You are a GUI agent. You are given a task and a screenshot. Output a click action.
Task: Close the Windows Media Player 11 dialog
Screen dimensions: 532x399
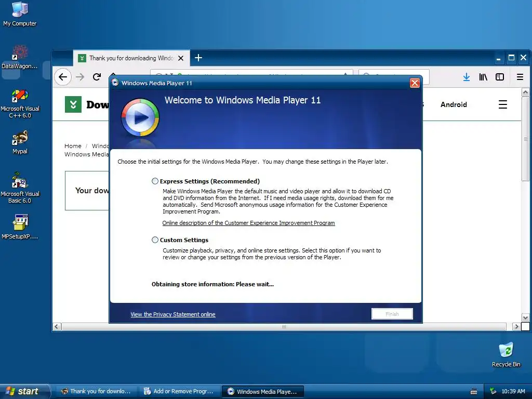[415, 83]
